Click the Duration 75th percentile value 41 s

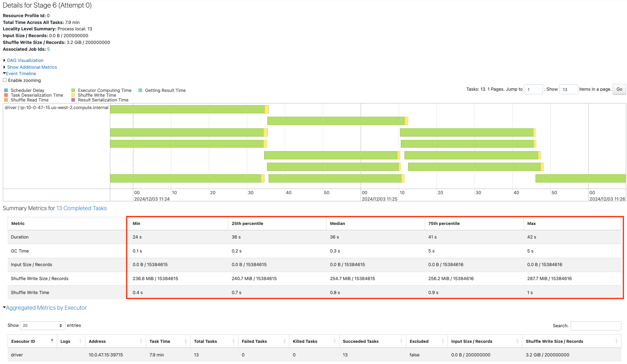click(x=432, y=237)
